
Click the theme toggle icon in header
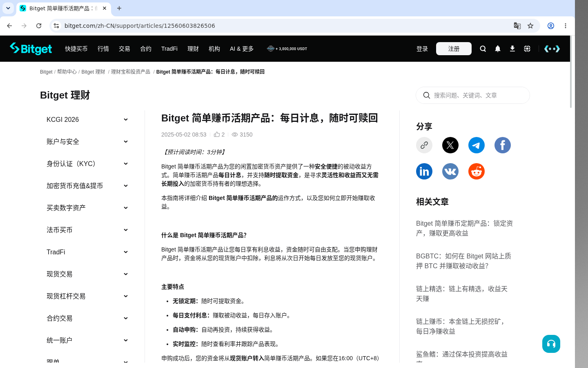pos(552,49)
